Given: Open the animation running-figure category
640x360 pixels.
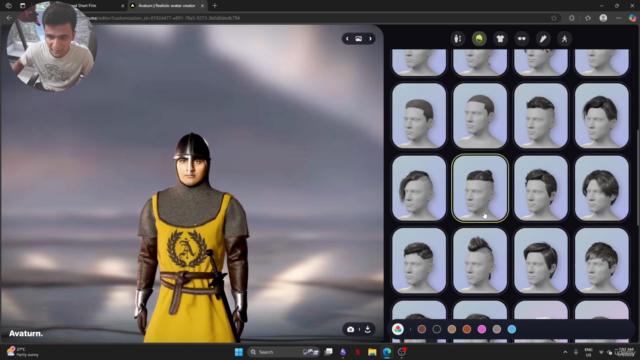Looking at the screenshot, I should [x=564, y=39].
